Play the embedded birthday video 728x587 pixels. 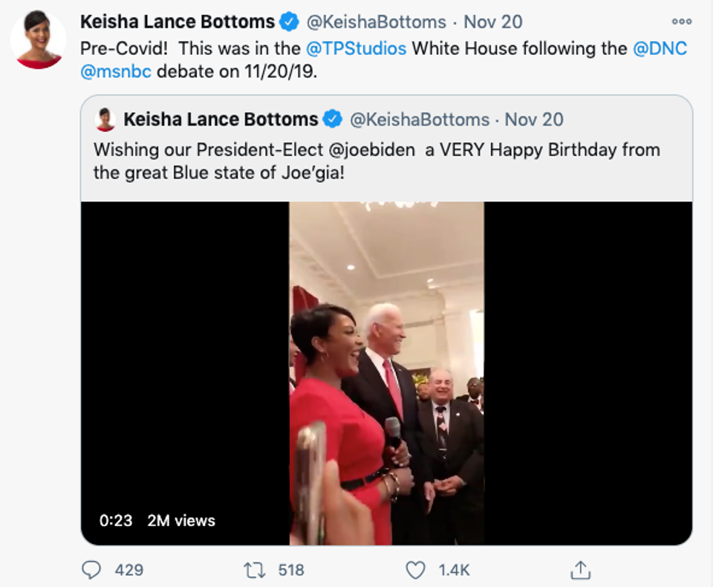point(386,373)
